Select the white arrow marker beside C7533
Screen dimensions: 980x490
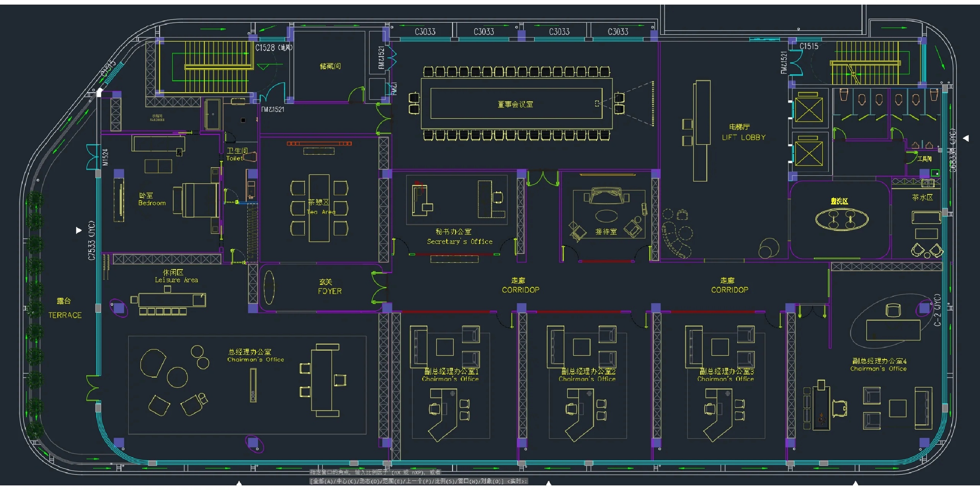tap(78, 230)
